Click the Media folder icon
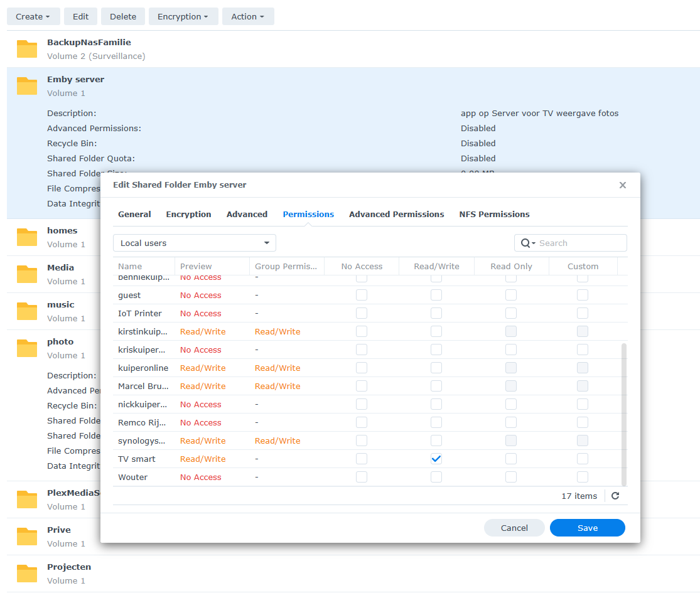Viewport: 700px width, 598px height. tap(27, 274)
